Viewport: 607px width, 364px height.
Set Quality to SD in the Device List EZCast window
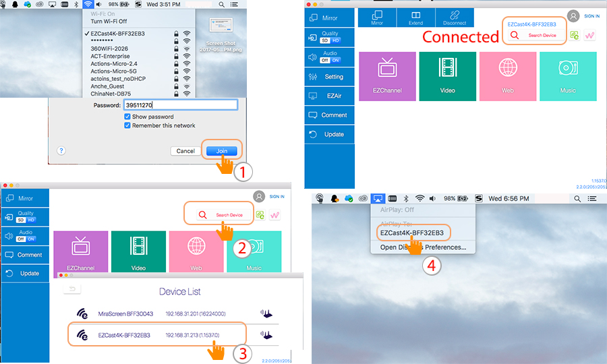[x=21, y=220]
